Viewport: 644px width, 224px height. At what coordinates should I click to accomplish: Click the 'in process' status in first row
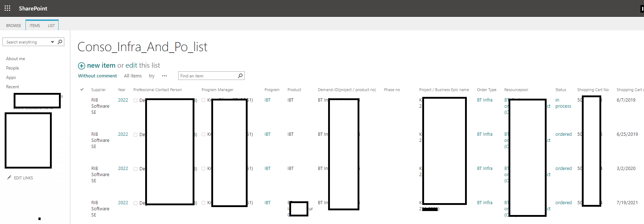pos(563,103)
